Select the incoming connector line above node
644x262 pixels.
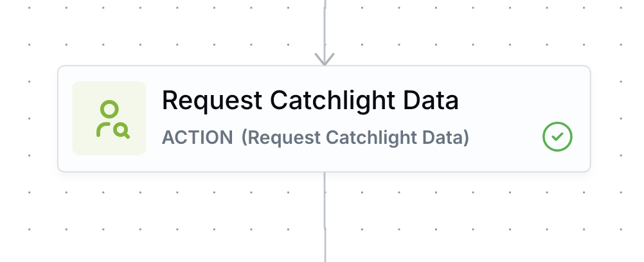click(325, 29)
